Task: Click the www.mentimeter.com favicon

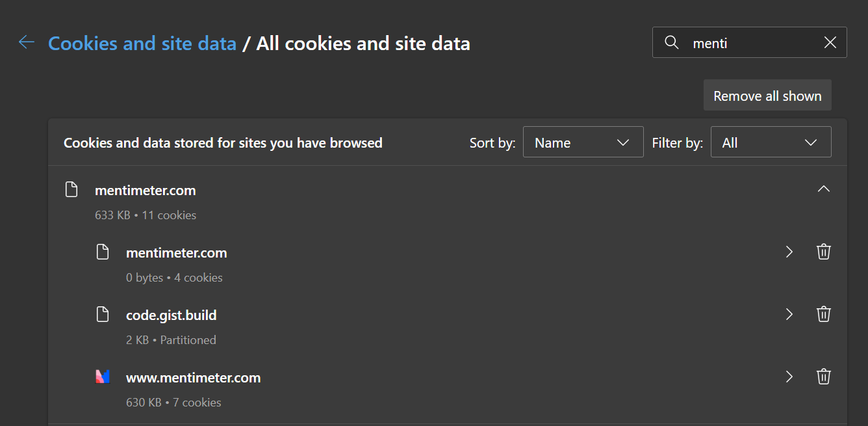Action: point(103,377)
